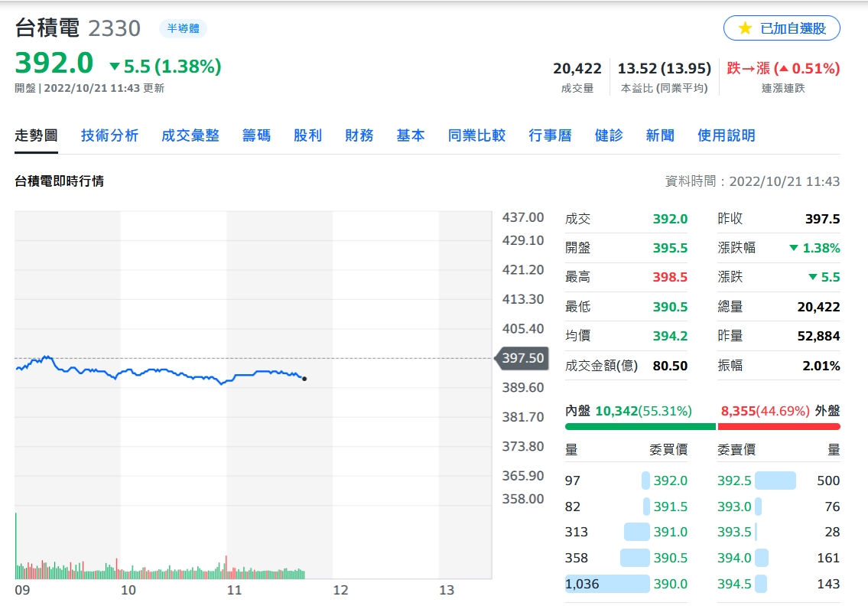This screenshot has width=868, height=606.
Task: Click the 委買價 column header
Action: tap(668, 450)
